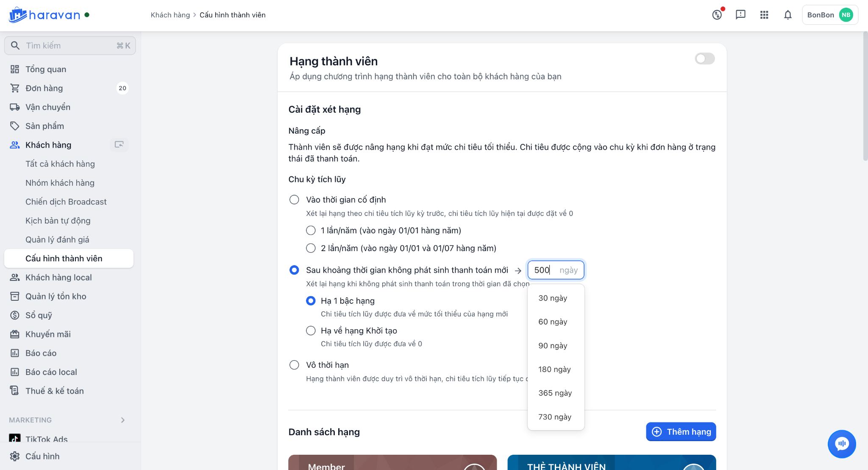Screen dimensions: 868x470
Task: Focus the 500 ngày input field
Action: coord(556,270)
